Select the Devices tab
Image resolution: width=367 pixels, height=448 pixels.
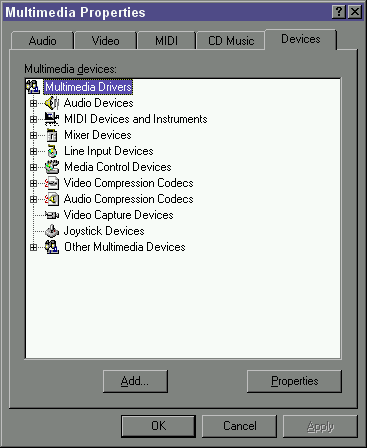tap(301, 39)
